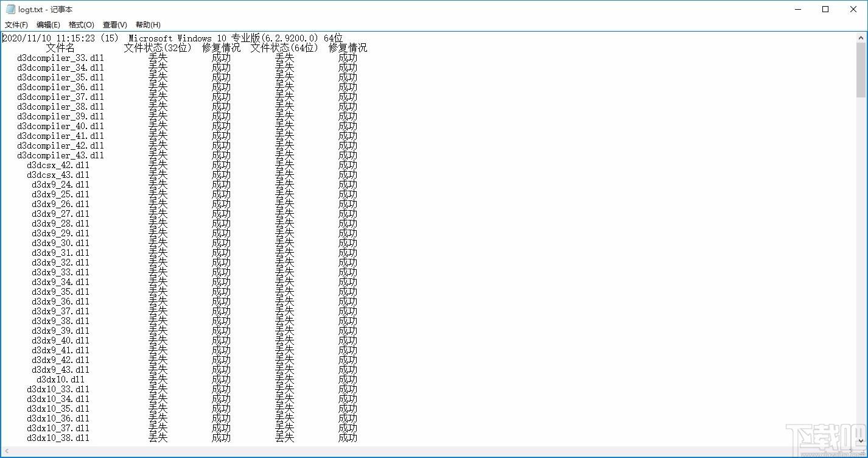Click d3dx9_42.dll file name
Viewport: 868px width, 458px height.
[60, 360]
